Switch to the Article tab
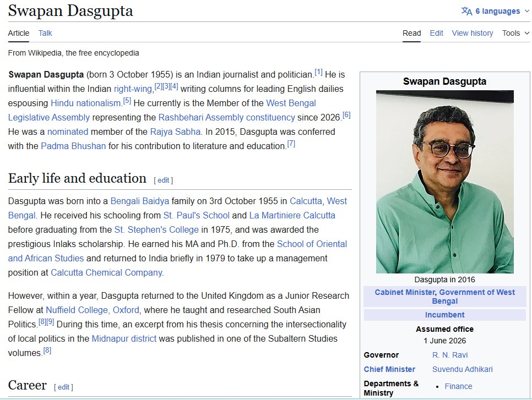Image resolution: width=532 pixels, height=400 pixels. click(19, 33)
